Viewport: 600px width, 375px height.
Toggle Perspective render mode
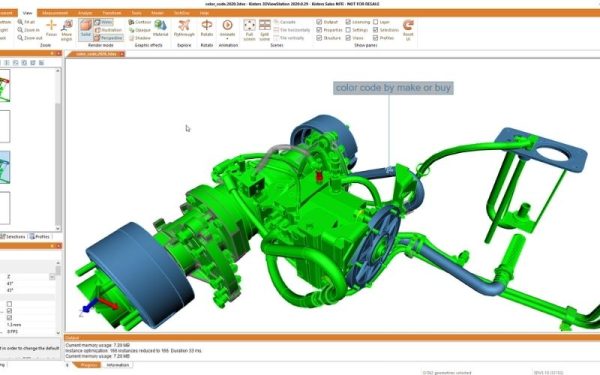pos(108,38)
